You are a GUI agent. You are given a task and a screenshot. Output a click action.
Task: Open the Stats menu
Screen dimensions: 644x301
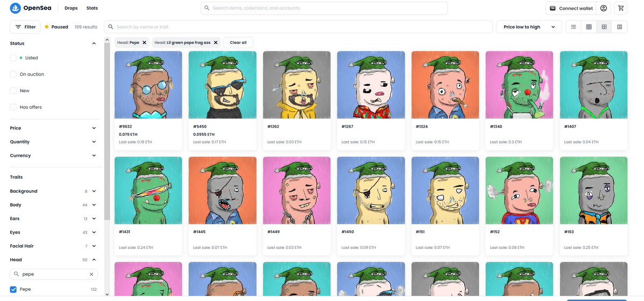click(92, 8)
